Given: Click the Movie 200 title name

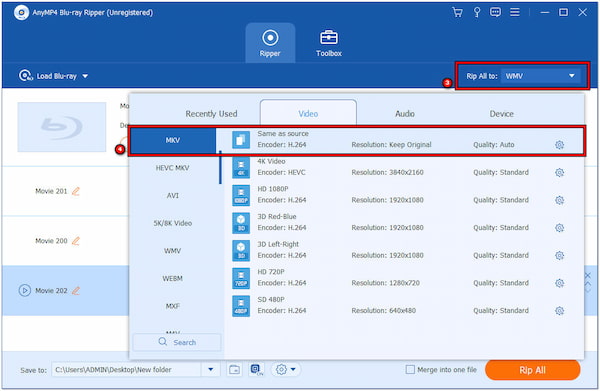Looking at the screenshot, I should [x=51, y=241].
